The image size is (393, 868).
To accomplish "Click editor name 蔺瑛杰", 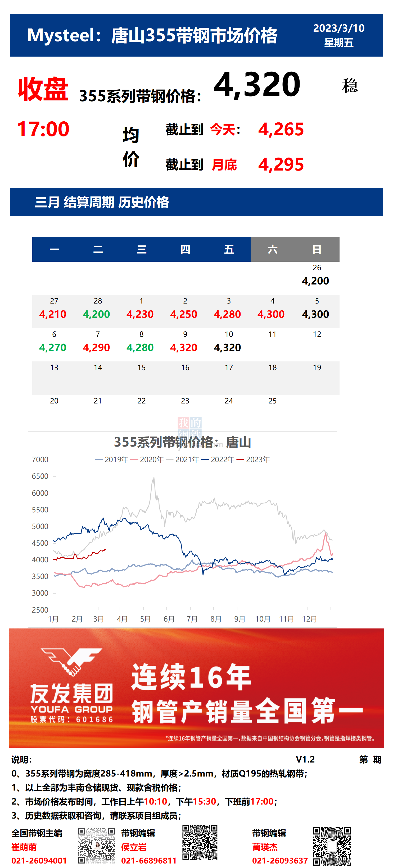I will (265, 847).
